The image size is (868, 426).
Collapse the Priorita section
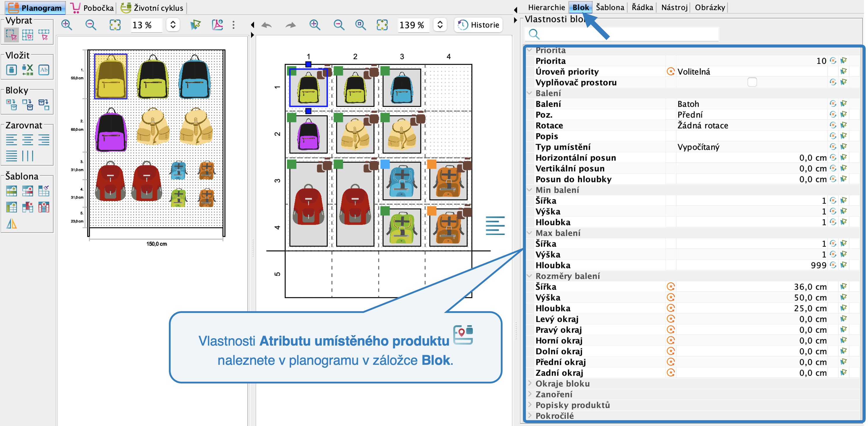(x=530, y=50)
